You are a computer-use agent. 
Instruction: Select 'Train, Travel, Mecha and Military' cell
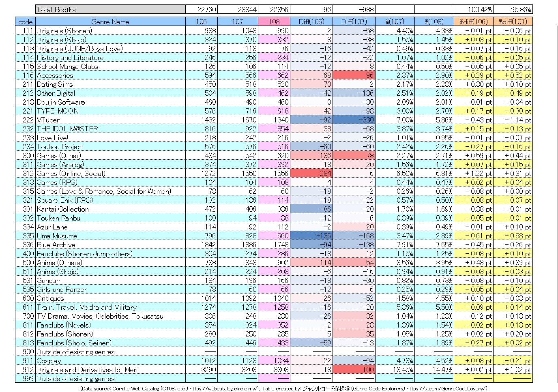coord(110,307)
